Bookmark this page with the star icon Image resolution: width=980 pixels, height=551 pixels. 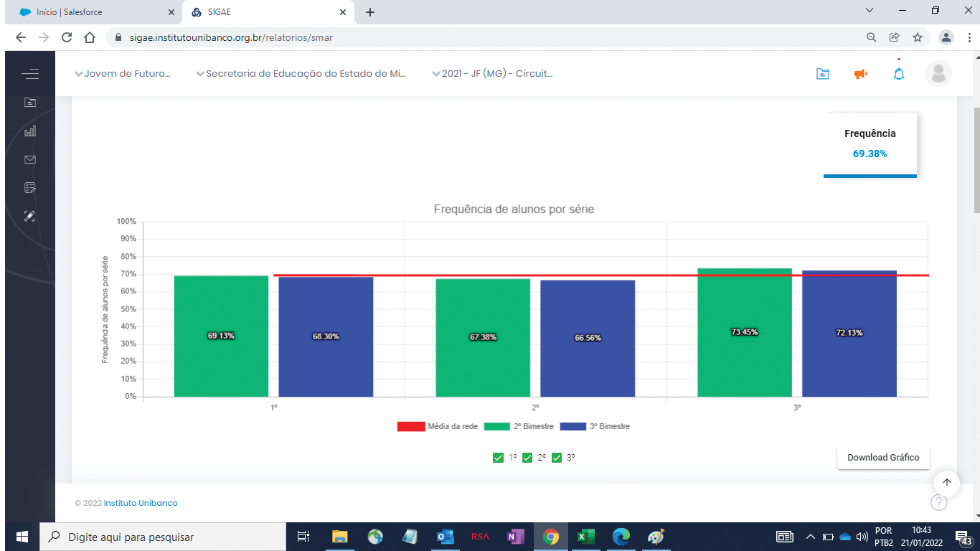tap(918, 37)
